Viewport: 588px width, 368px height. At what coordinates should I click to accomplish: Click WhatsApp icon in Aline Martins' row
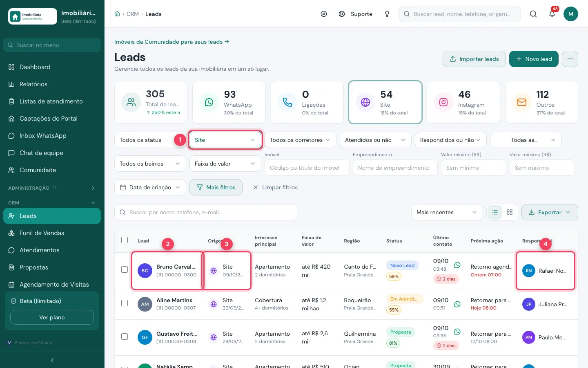point(457,304)
